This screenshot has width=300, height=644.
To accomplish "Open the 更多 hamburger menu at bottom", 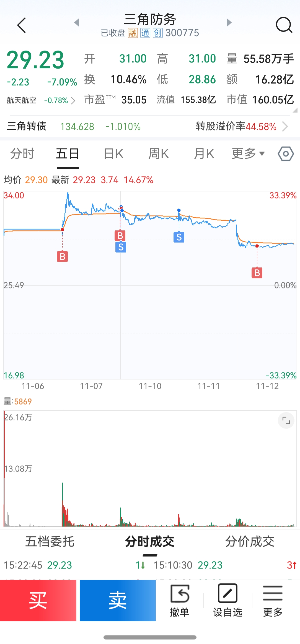I will (273, 600).
